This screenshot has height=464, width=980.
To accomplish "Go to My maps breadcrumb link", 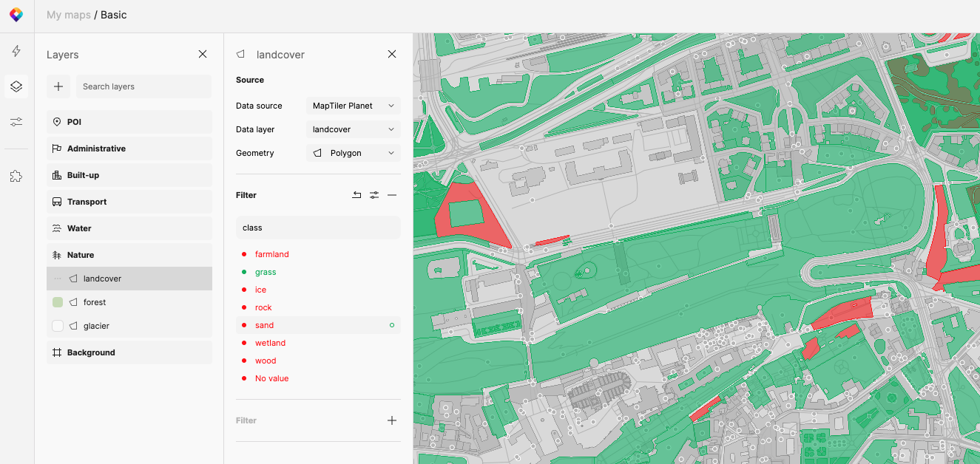I will point(68,15).
